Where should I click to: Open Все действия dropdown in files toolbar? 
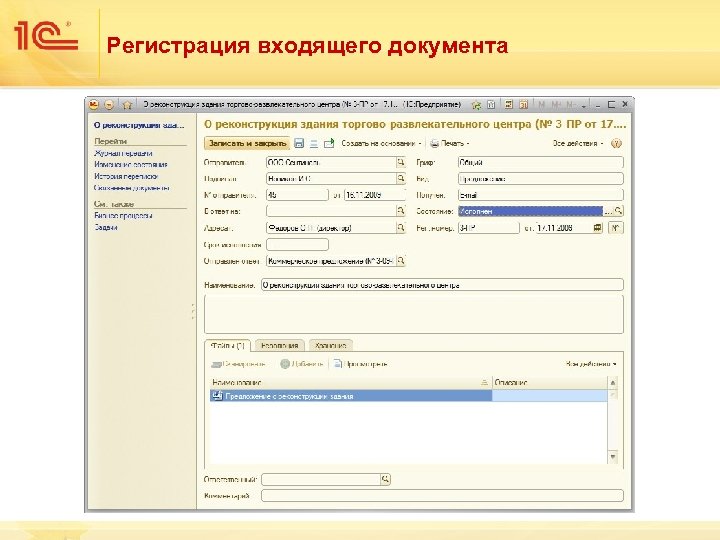pyautogui.click(x=591, y=364)
